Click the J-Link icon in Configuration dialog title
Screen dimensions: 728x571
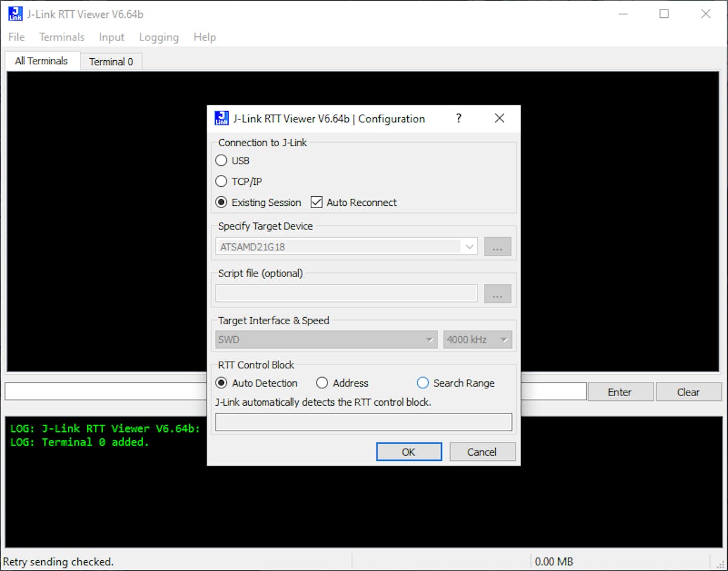pos(221,118)
